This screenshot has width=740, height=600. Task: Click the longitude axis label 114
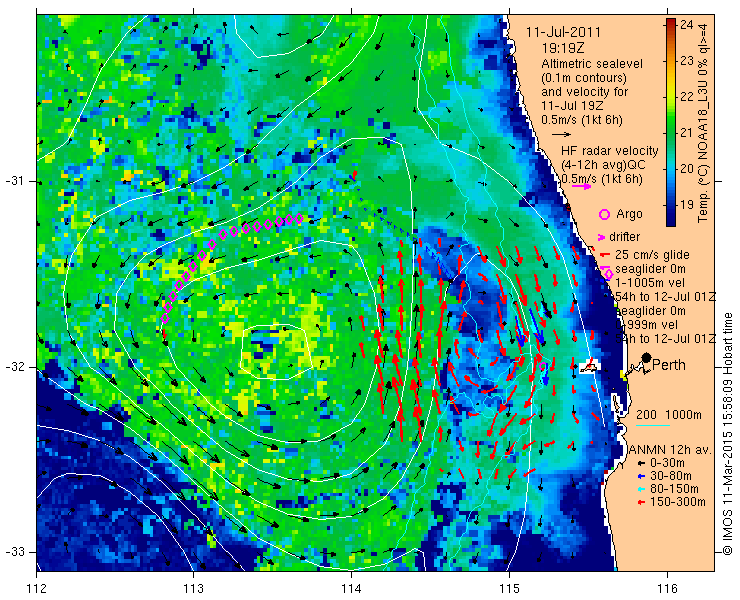(351, 589)
